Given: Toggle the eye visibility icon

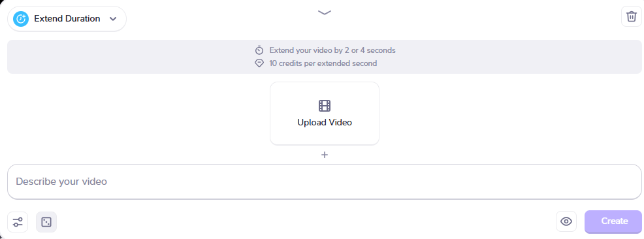Looking at the screenshot, I should pos(566,221).
